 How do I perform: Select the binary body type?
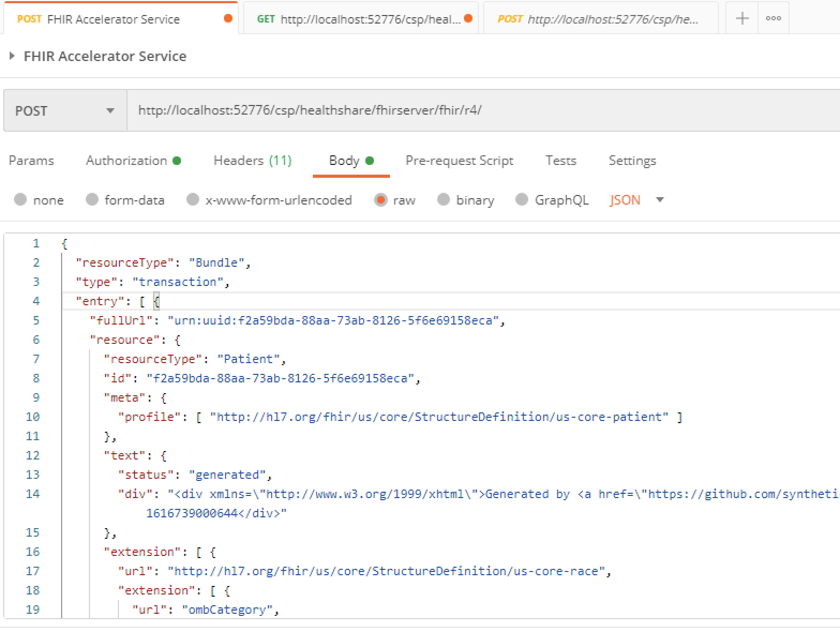click(x=444, y=200)
